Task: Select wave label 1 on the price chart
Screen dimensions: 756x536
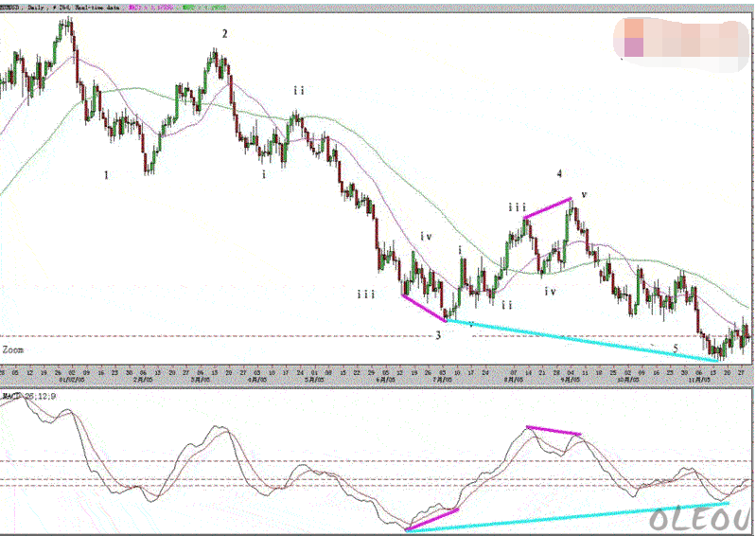Action: point(106,175)
